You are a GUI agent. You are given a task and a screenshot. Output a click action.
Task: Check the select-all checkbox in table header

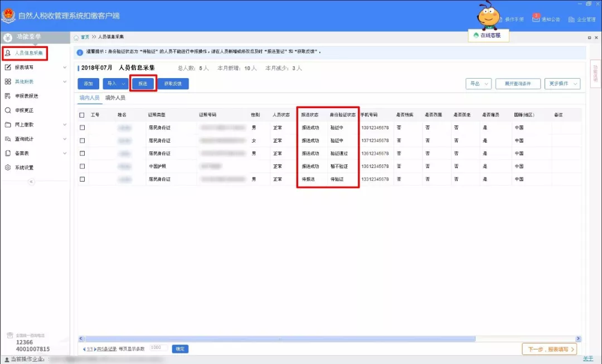(81, 114)
